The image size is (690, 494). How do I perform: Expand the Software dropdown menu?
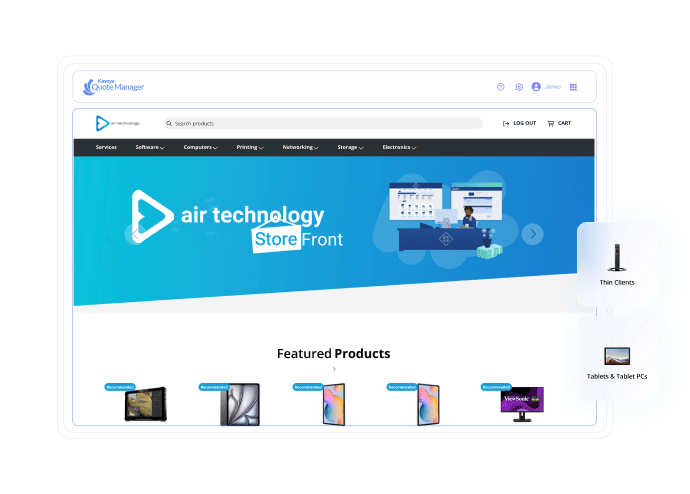point(150,147)
